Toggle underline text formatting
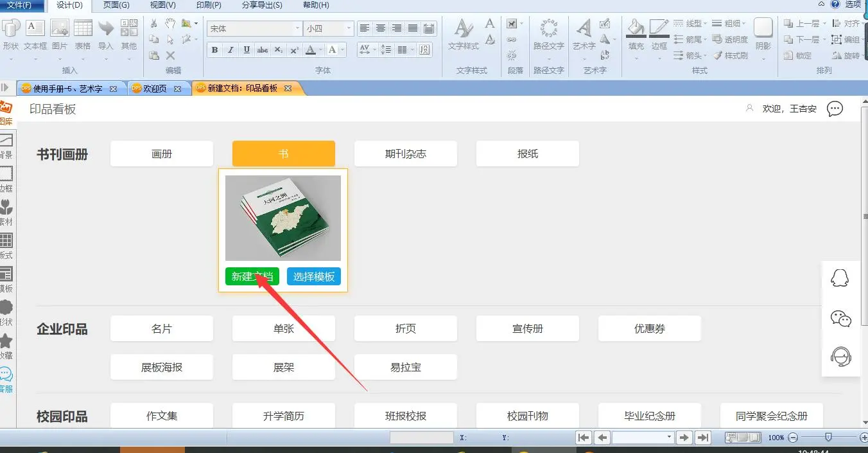This screenshot has width=868, height=453. click(247, 50)
